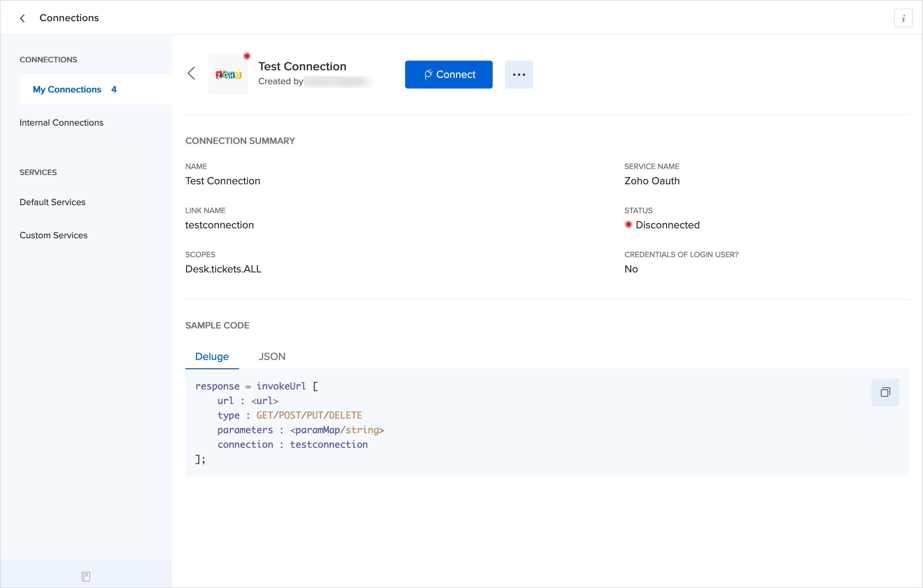Open the info icon at top right
Screen dimensions: 923x588
[903, 18]
